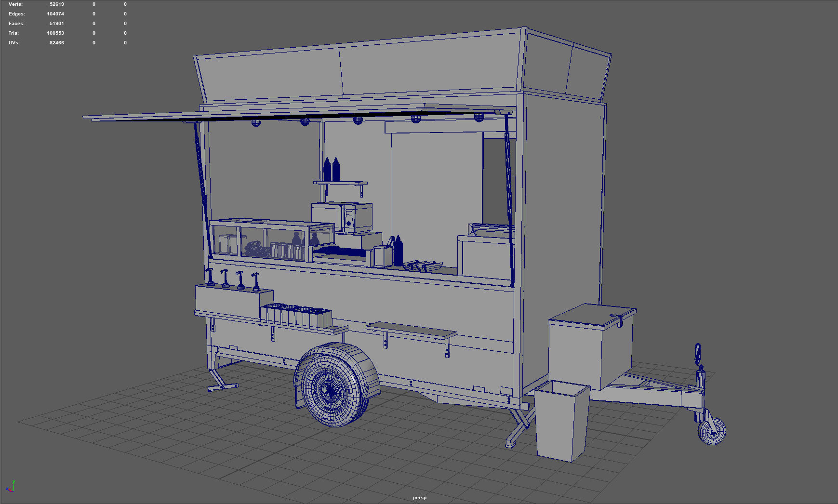Click the Edges: heads-up display label

(16, 13)
